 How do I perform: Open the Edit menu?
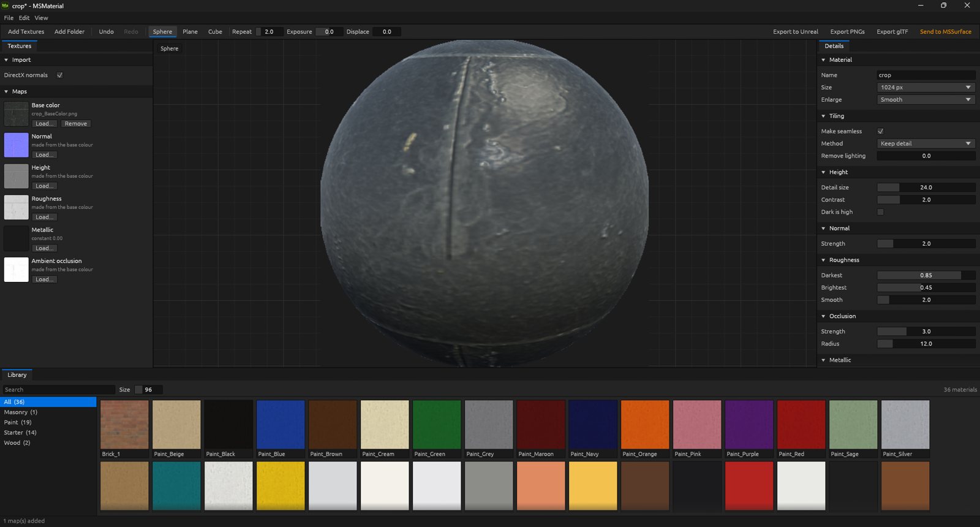[24, 18]
